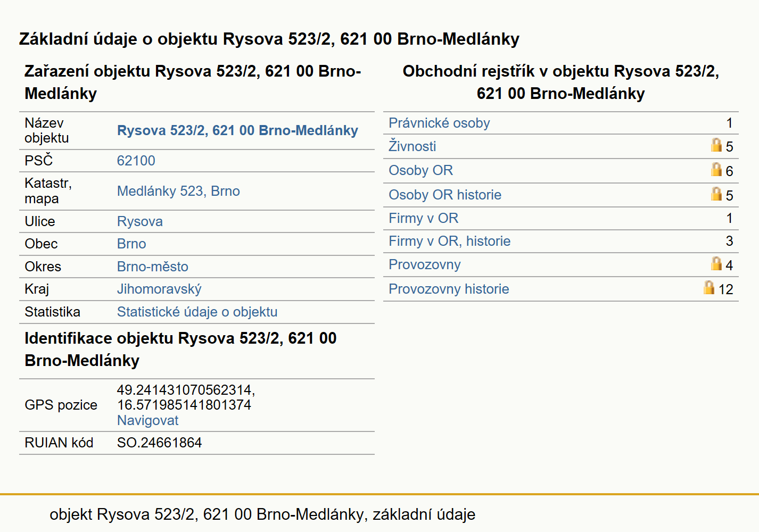
Task: Click the RUIAN kód label
Action: click(59, 443)
